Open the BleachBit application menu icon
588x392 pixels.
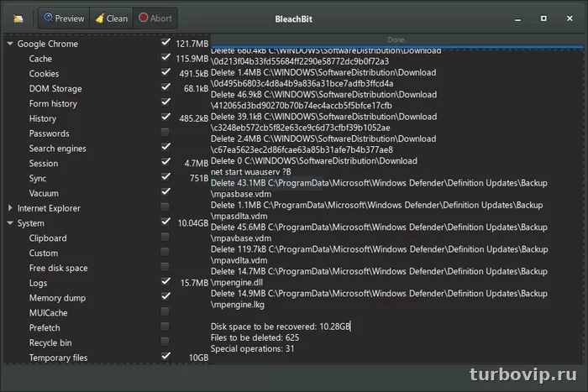(x=18, y=18)
